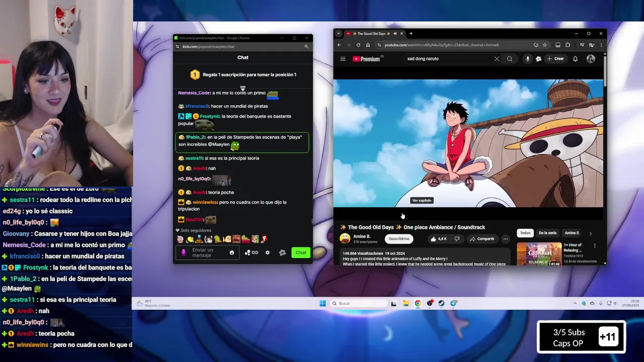
Task: Open the 1+ Hour of Relaxing thumbnail
Action: (539, 253)
